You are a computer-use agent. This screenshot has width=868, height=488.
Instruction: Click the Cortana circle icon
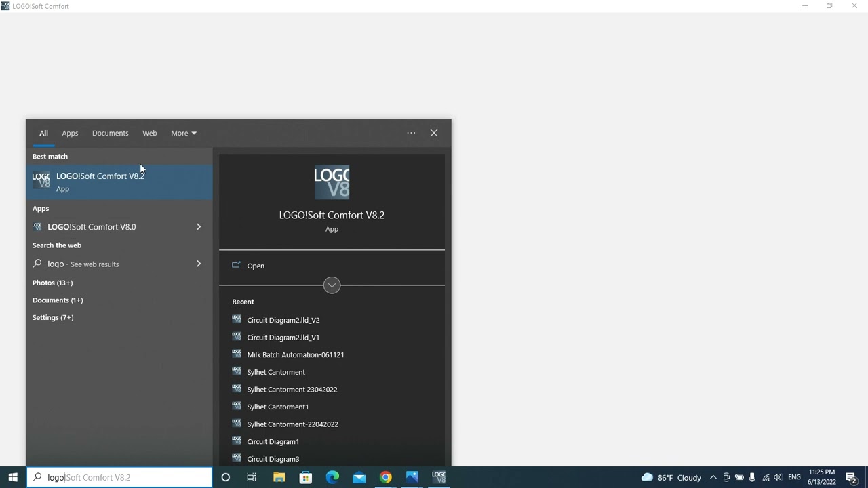click(x=226, y=477)
